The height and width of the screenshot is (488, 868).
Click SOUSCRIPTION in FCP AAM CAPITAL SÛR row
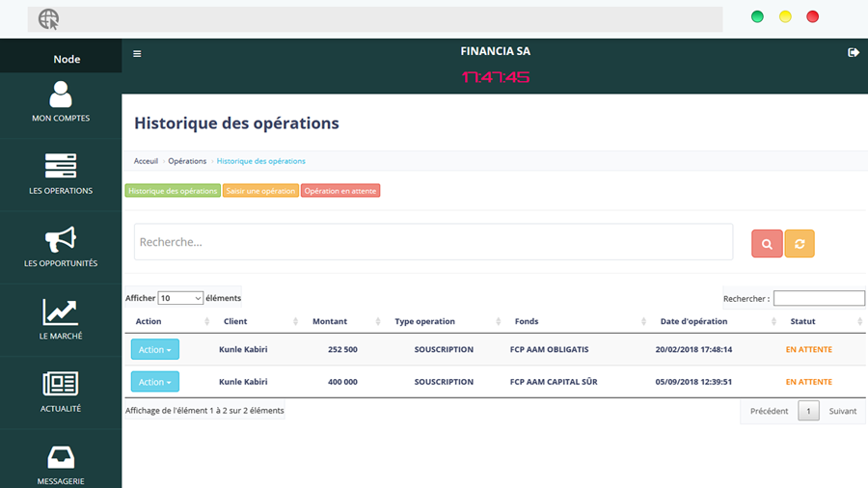point(444,382)
